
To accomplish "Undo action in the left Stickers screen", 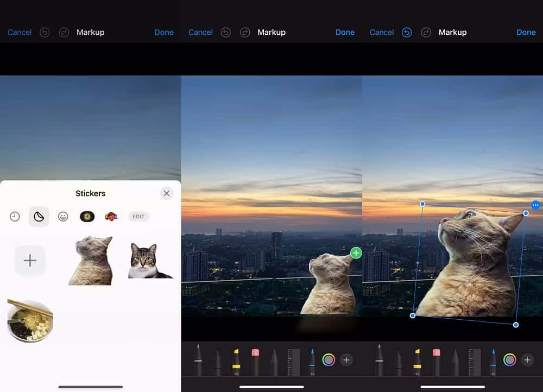I will [x=45, y=32].
